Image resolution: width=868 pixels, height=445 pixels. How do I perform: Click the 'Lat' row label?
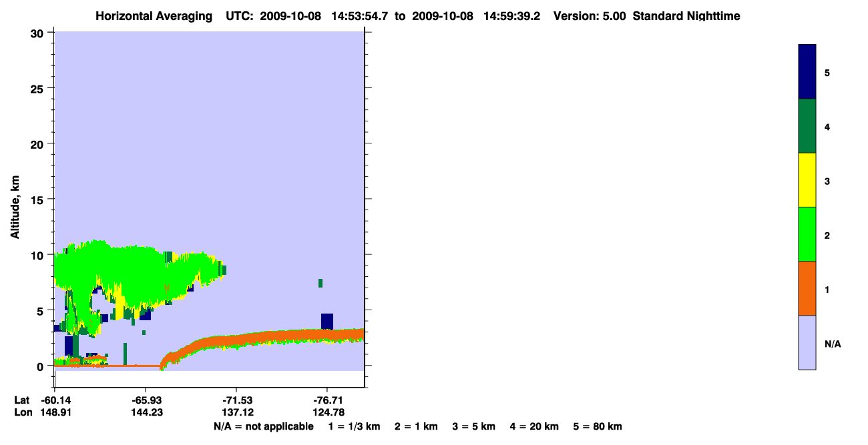[22, 400]
